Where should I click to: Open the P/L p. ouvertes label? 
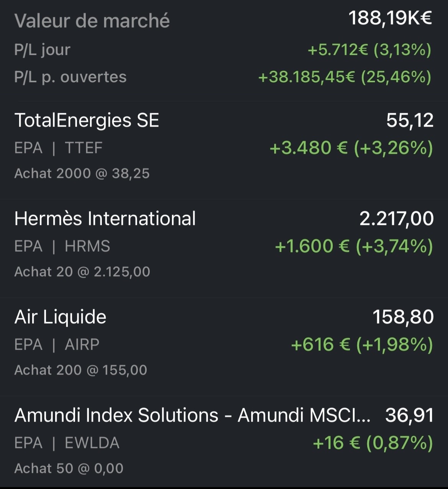70,77
